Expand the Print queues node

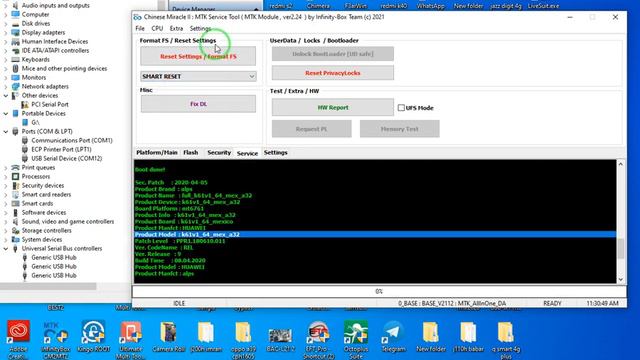(6, 168)
